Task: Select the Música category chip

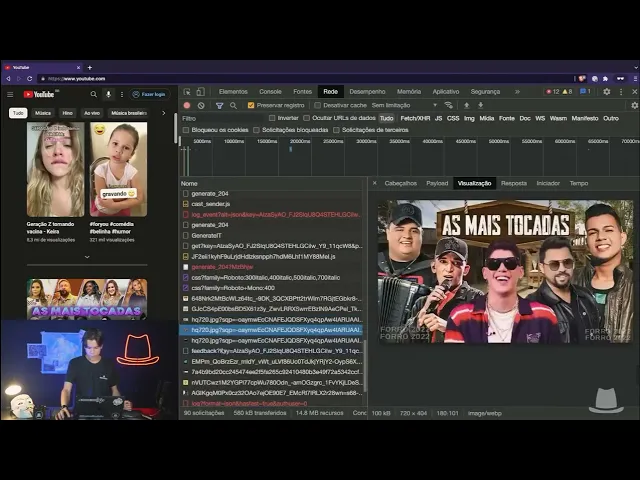Action: (43, 113)
